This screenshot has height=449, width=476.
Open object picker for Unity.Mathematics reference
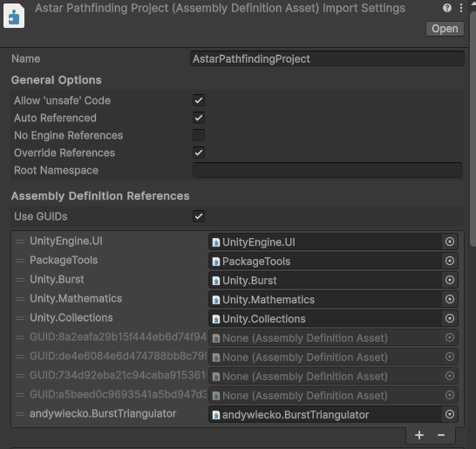pyautogui.click(x=450, y=299)
